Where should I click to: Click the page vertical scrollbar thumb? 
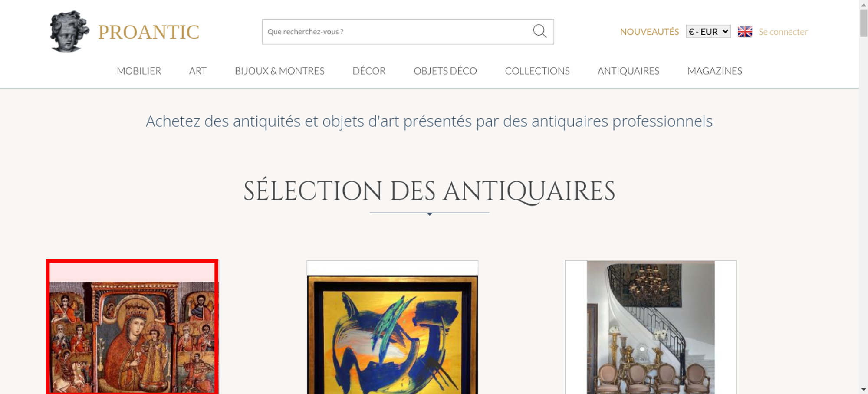pos(864,23)
